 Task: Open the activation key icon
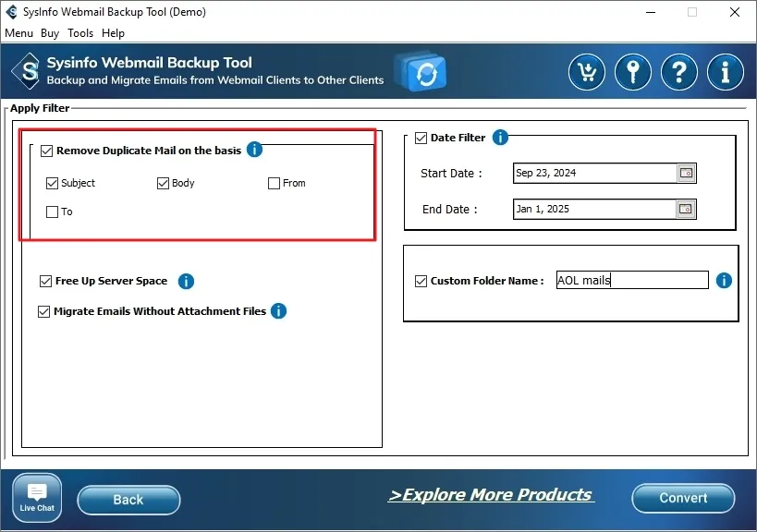tap(633, 72)
